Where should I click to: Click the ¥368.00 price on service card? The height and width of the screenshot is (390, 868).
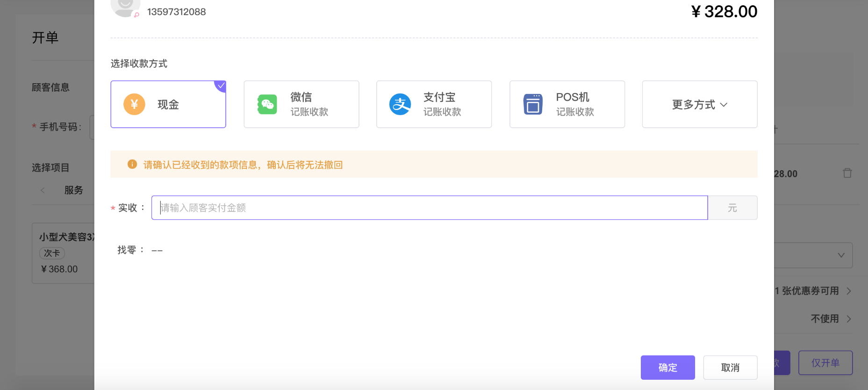click(59, 269)
